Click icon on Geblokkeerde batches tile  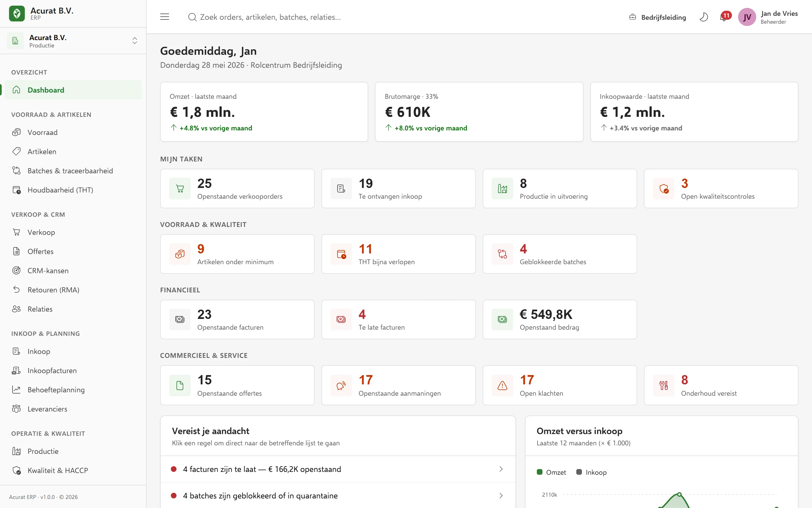click(x=502, y=254)
